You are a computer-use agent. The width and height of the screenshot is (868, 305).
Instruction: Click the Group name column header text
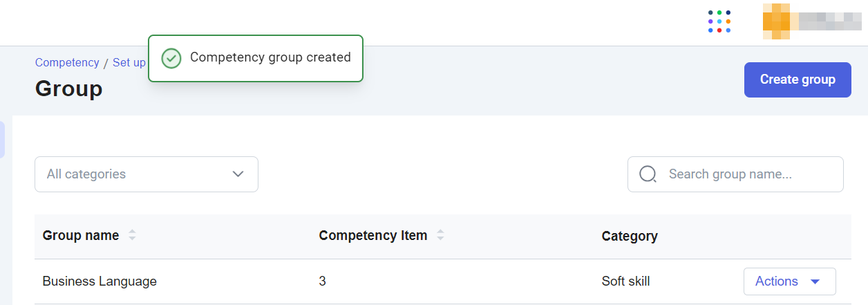pos(81,236)
